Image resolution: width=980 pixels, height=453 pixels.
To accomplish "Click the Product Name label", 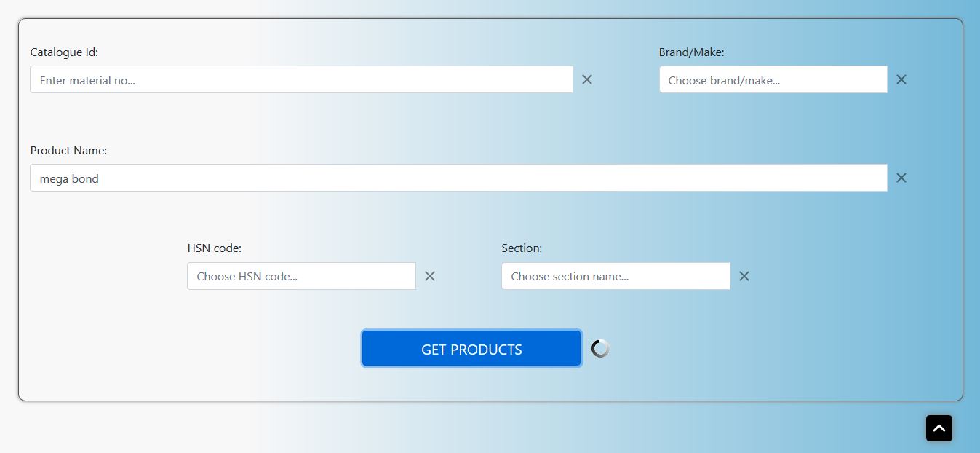I will click(68, 151).
